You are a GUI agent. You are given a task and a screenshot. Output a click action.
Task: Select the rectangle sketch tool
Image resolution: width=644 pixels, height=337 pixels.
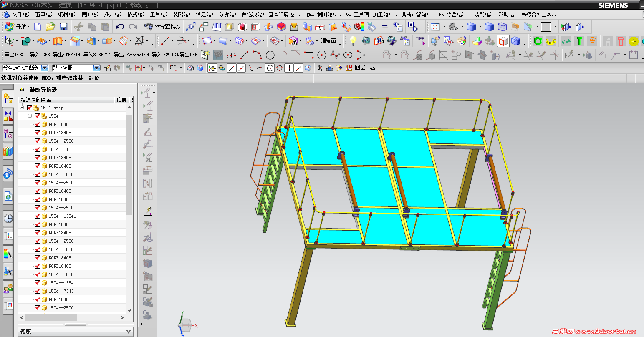coord(309,55)
